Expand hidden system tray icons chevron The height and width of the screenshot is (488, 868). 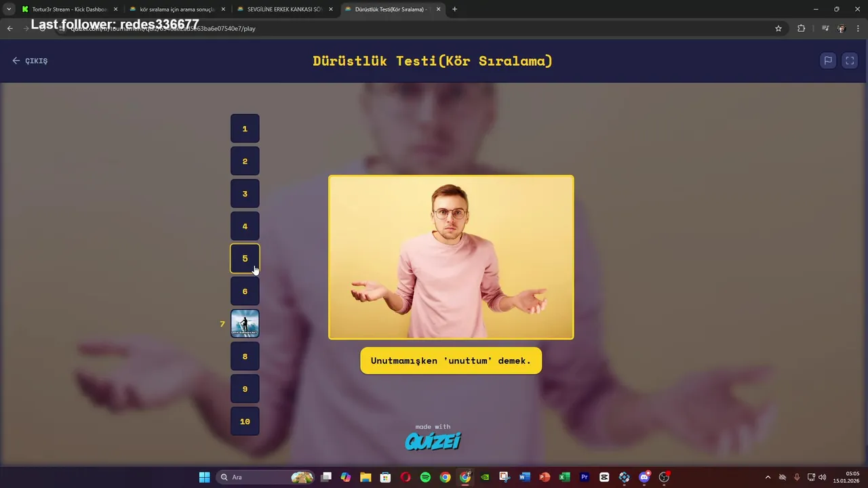(768, 477)
